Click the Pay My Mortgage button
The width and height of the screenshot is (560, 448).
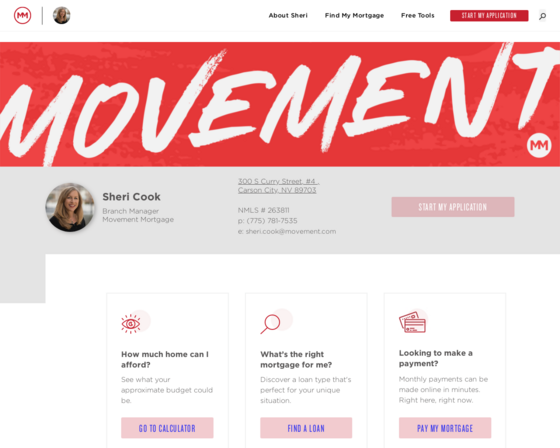point(445,428)
